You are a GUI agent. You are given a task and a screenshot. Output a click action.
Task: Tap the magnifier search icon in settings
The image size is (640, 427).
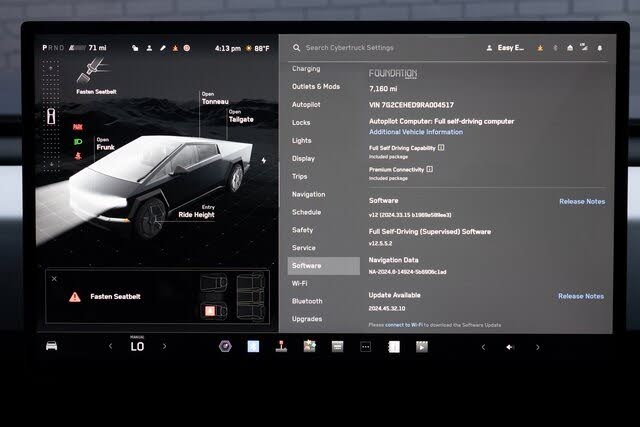click(x=296, y=48)
